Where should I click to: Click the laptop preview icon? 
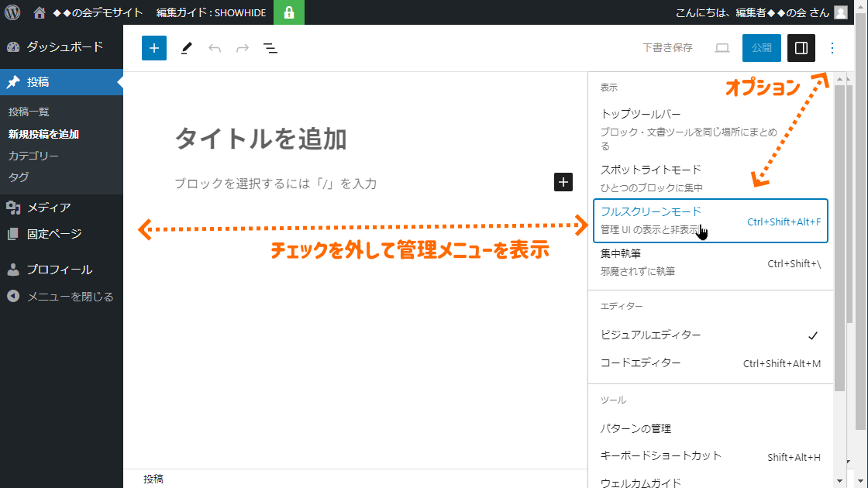722,48
